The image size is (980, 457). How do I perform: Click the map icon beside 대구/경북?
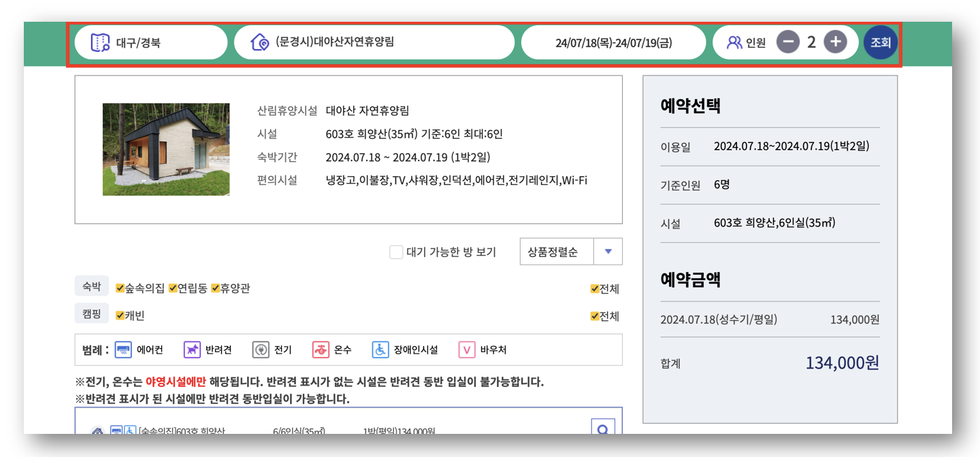[x=101, y=41]
